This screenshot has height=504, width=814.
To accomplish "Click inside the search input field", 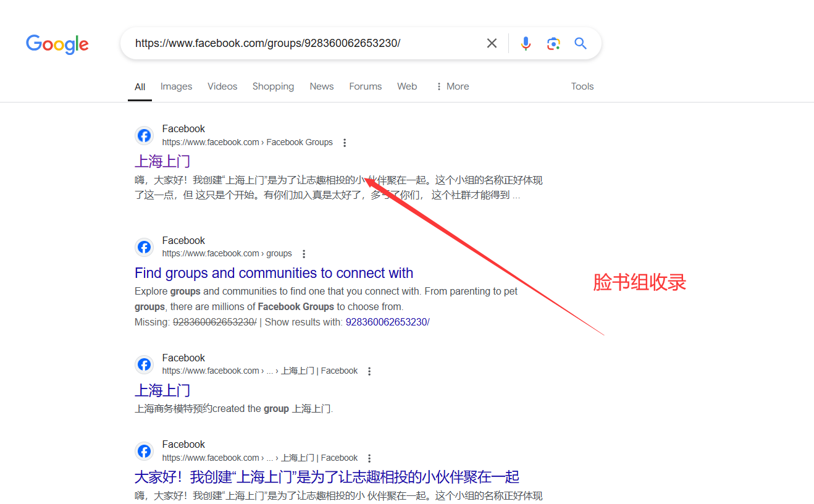I will [309, 43].
